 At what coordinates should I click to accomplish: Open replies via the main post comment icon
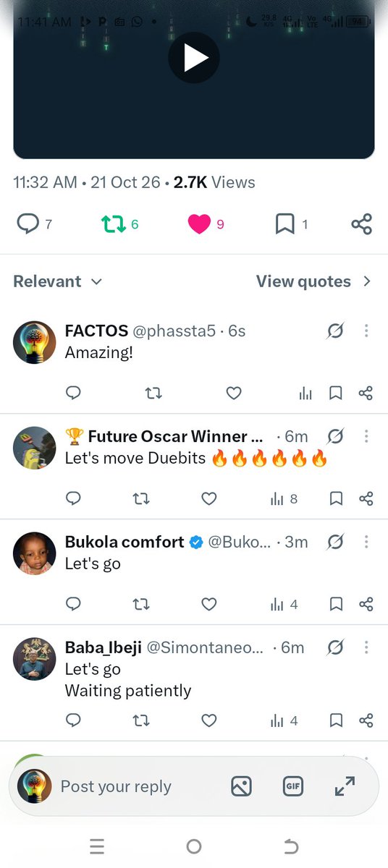tap(28, 224)
